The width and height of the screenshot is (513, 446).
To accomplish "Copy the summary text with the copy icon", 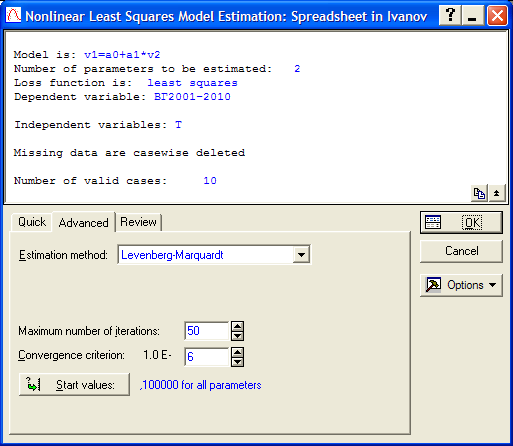I will 479,193.
